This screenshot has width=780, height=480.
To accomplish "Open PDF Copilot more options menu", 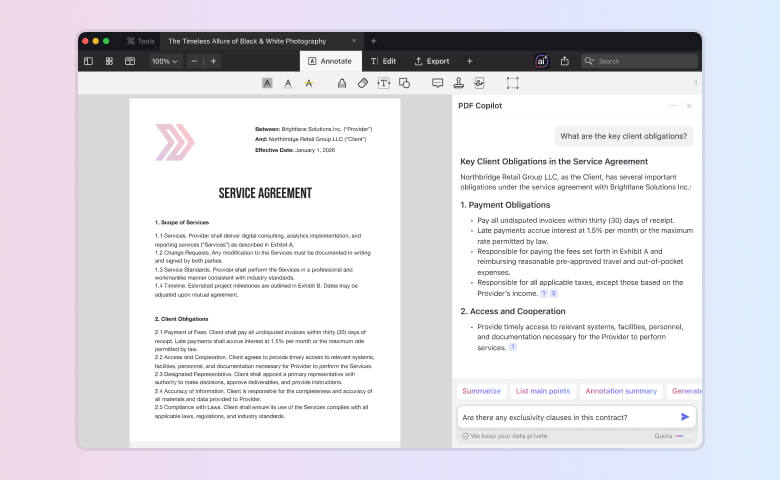I will pos(672,105).
